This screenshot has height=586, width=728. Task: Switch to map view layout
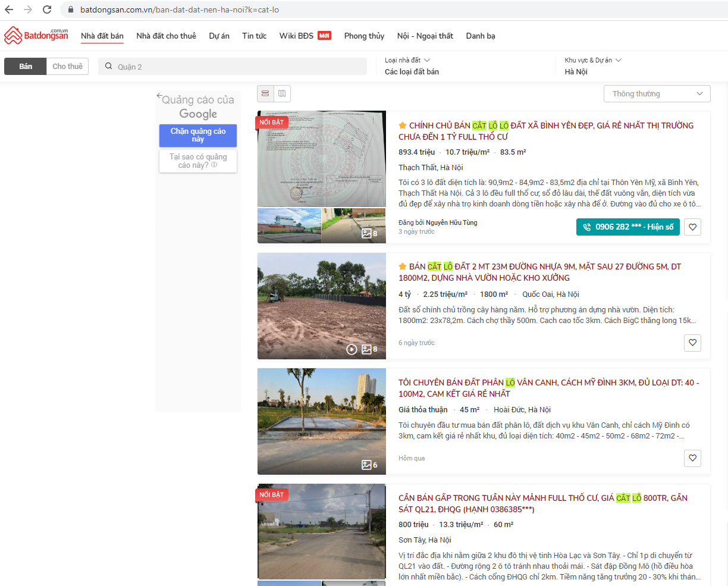(x=282, y=93)
